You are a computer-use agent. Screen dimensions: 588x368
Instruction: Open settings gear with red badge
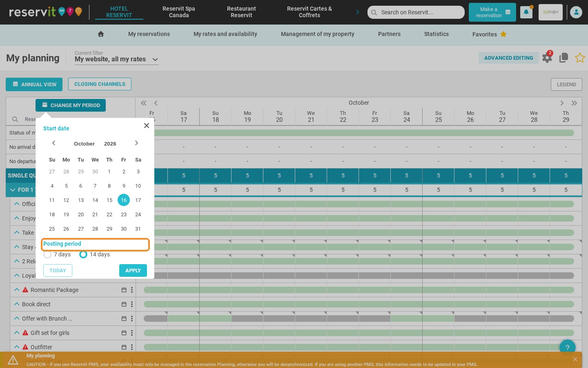[x=547, y=58]
